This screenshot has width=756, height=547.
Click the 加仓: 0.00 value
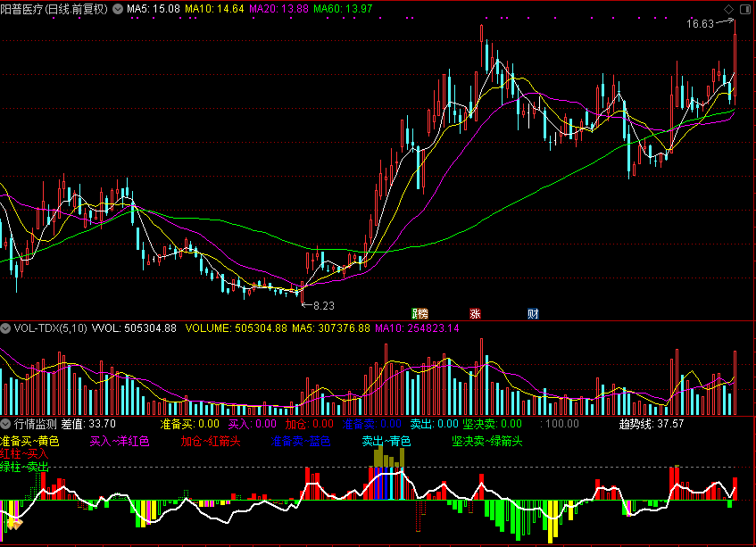[310, 424]
